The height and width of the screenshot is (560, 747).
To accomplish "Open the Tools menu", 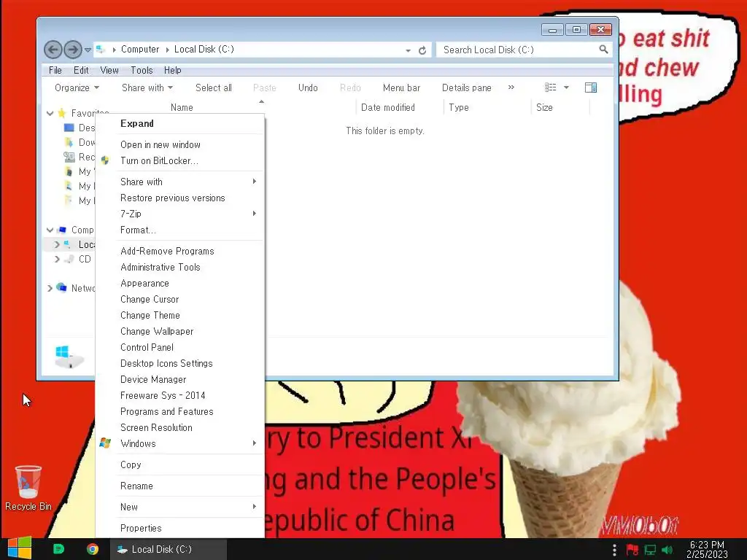I will 142,70.
